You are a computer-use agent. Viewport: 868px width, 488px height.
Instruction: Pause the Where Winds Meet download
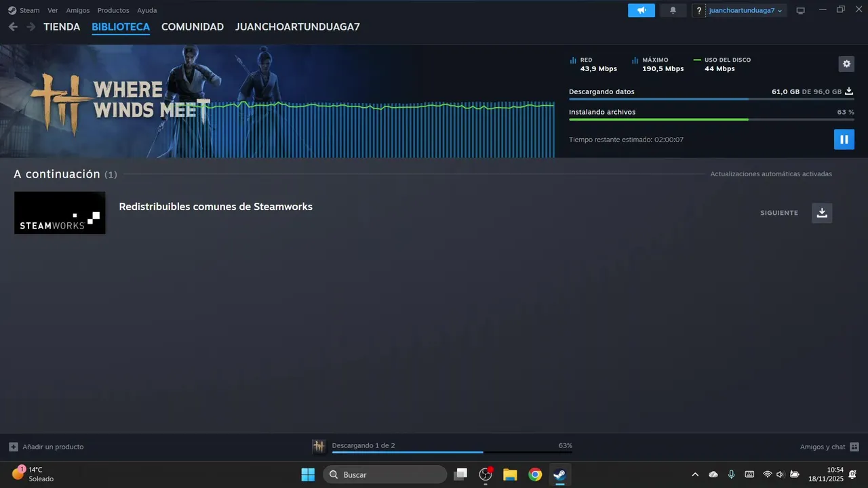coord(844,139)
